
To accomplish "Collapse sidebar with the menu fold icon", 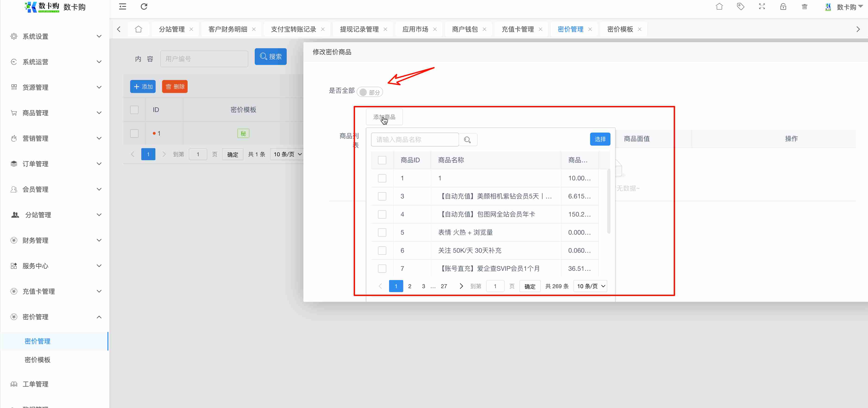I will [123, 7].
